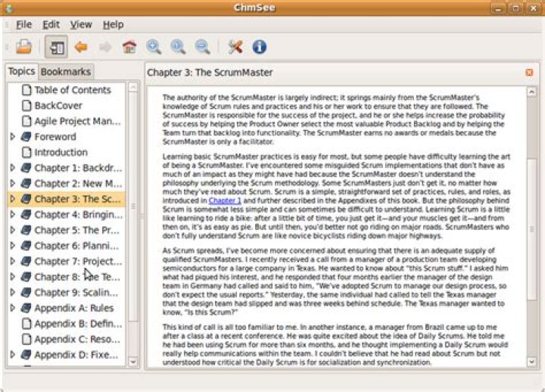Open a CHM file with the folder icon

pyautogui.click(x=23, y=47)
